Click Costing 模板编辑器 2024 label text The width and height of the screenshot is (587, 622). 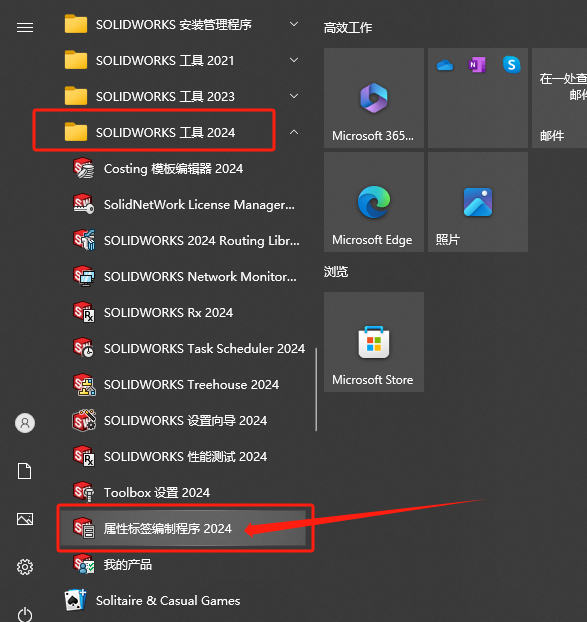click(x=173, y=169)
